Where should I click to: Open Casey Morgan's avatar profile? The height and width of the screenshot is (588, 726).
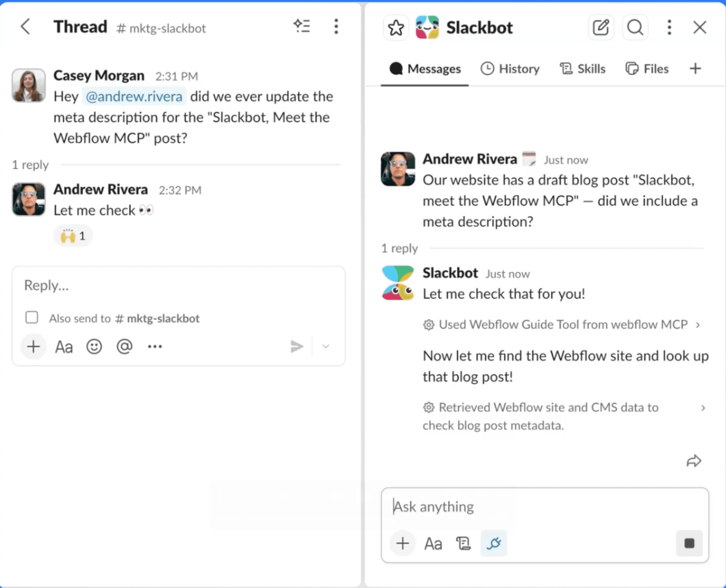(29, 85)
